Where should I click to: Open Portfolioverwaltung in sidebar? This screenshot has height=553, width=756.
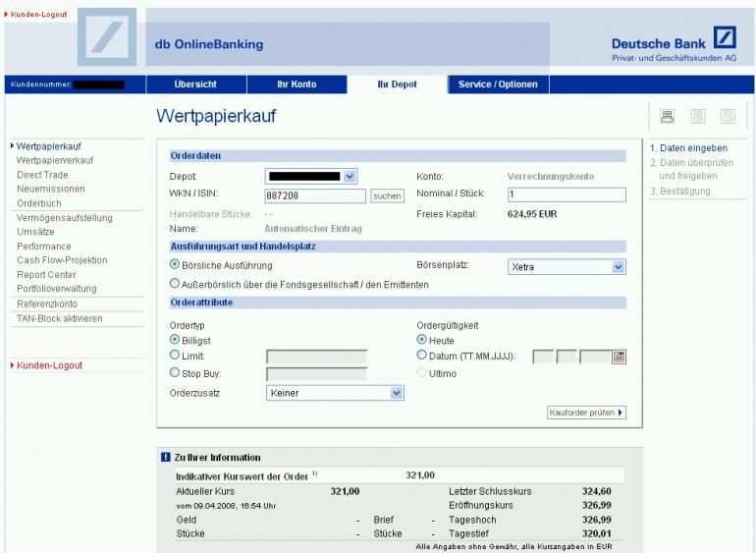(57, 289)
